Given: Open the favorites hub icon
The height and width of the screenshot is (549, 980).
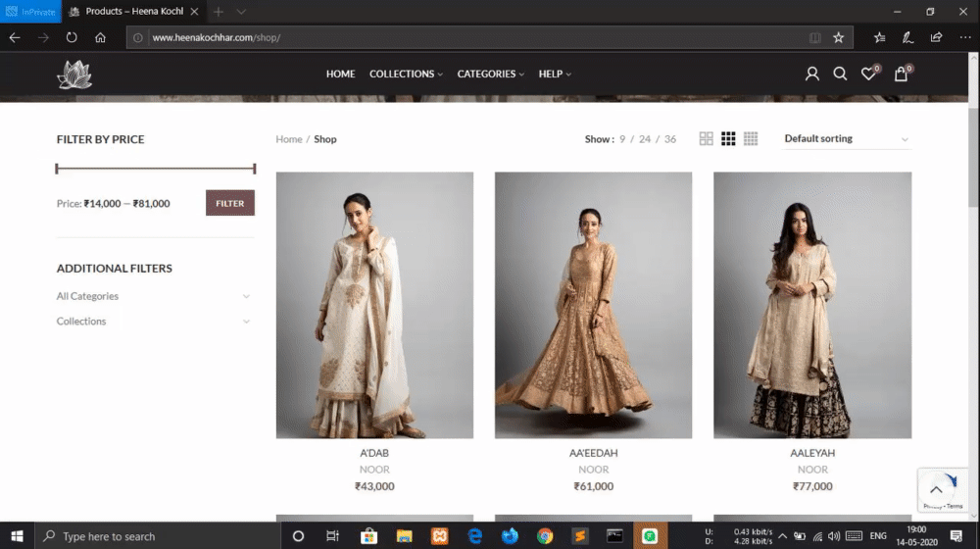Looking at the screenshot, I should coord(880,37).
